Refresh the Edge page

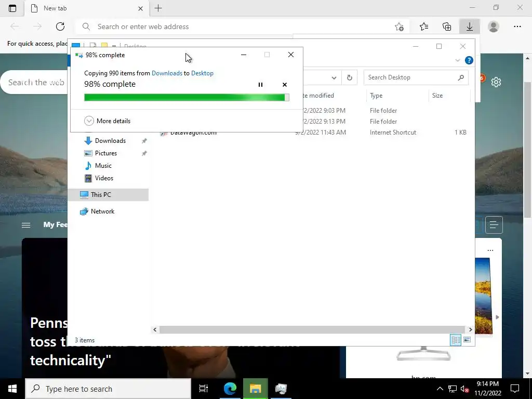[60, 26]
